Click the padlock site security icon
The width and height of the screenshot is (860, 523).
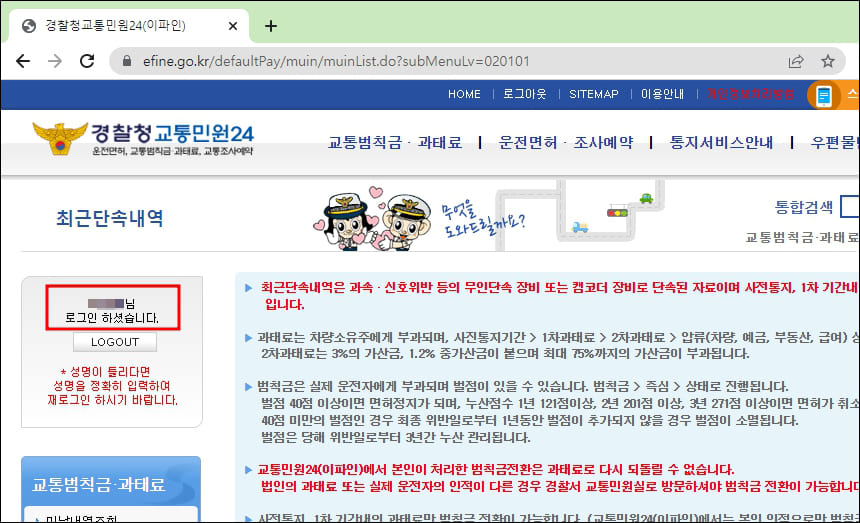(127, 61)
